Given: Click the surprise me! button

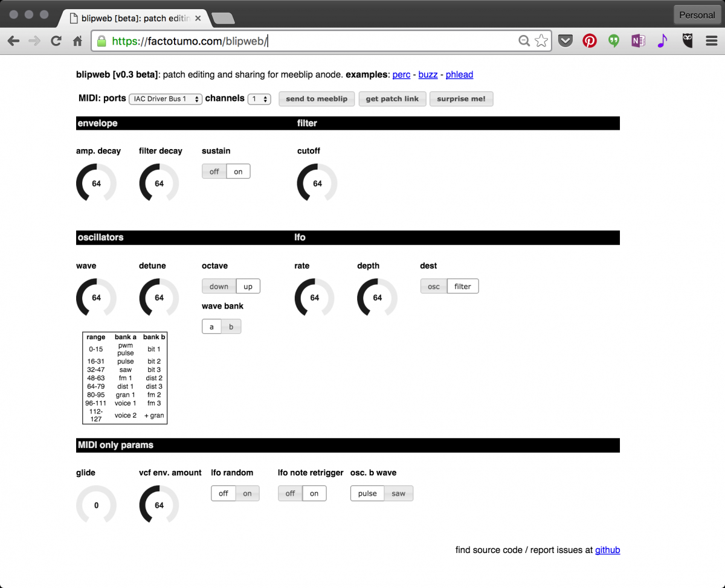Looking at the screenshot, I should 461,99.
